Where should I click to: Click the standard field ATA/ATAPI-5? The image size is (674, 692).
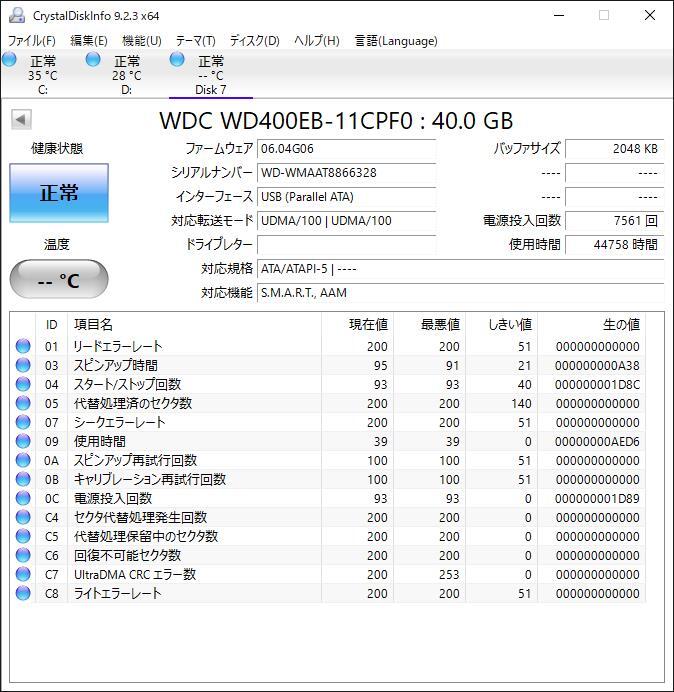coord(460,268)
